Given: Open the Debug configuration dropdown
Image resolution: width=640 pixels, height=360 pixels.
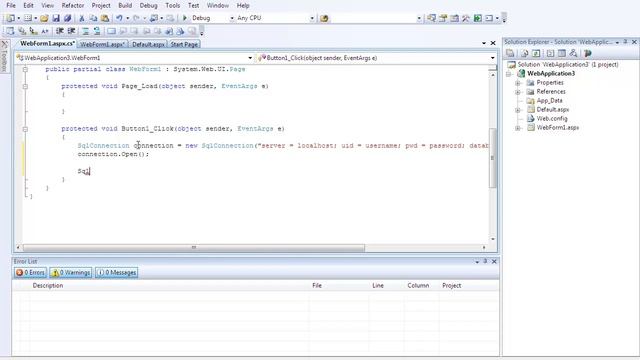Looking at the screenshot, I should click(x=232, y=18).
